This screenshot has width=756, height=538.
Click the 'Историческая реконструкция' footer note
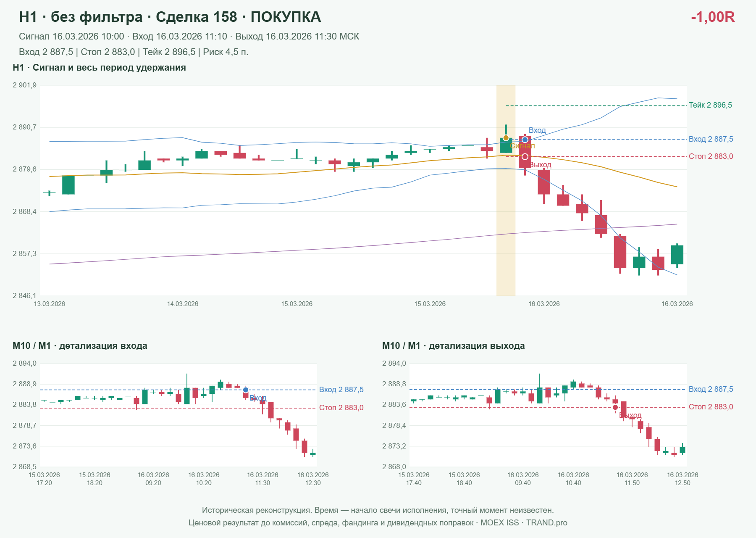(378, 510)
